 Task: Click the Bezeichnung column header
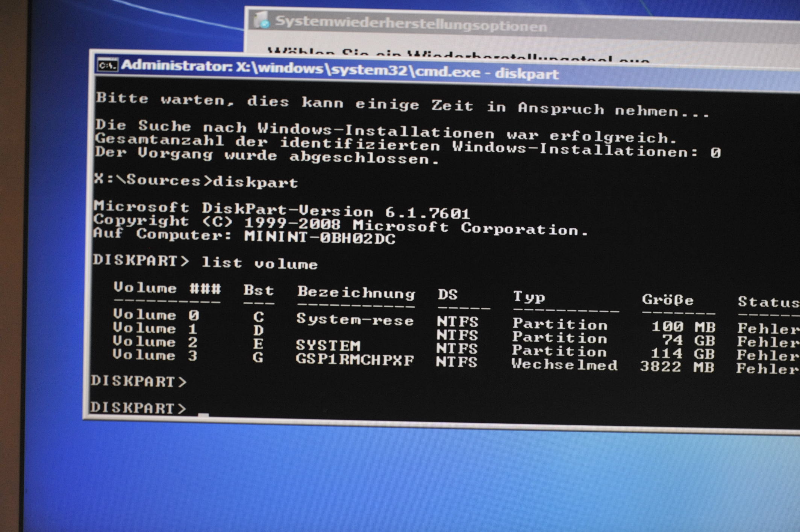[356, 292]
